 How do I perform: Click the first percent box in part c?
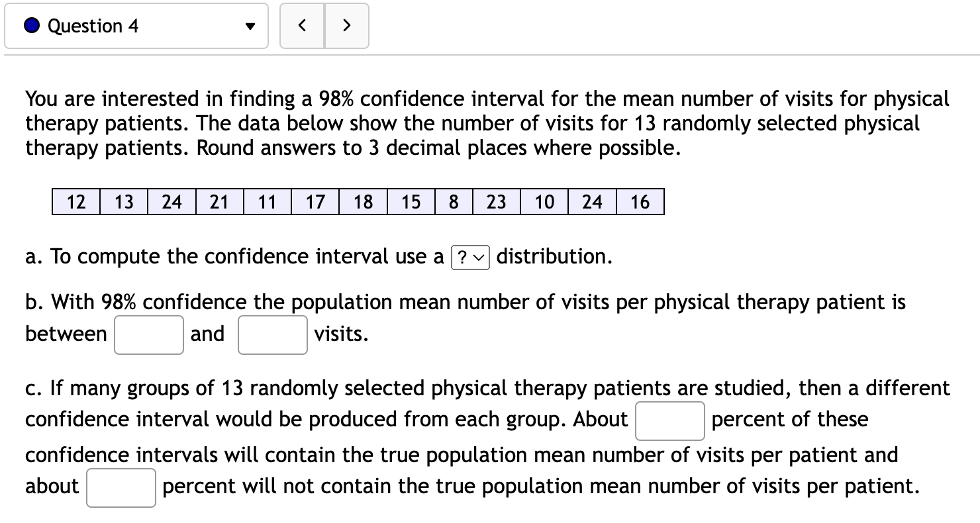tap(669, 420)
